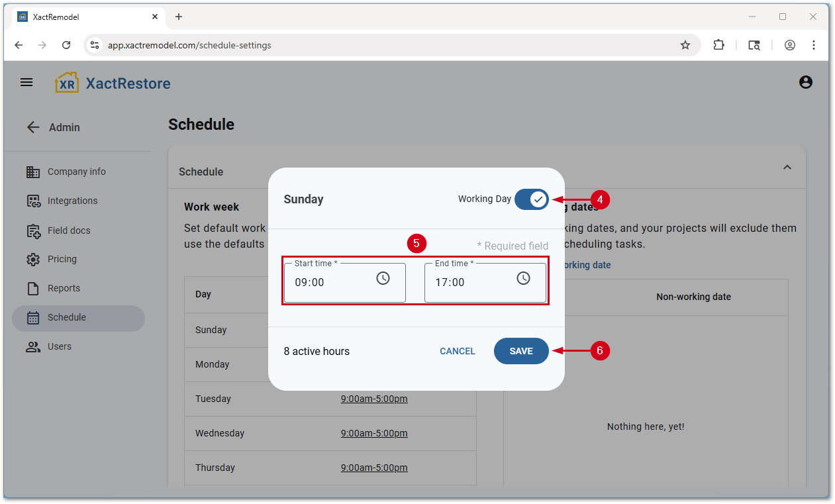Open Chrome three-dot menu
Viewport: 835px width, 504px height.
pos(814,45)
